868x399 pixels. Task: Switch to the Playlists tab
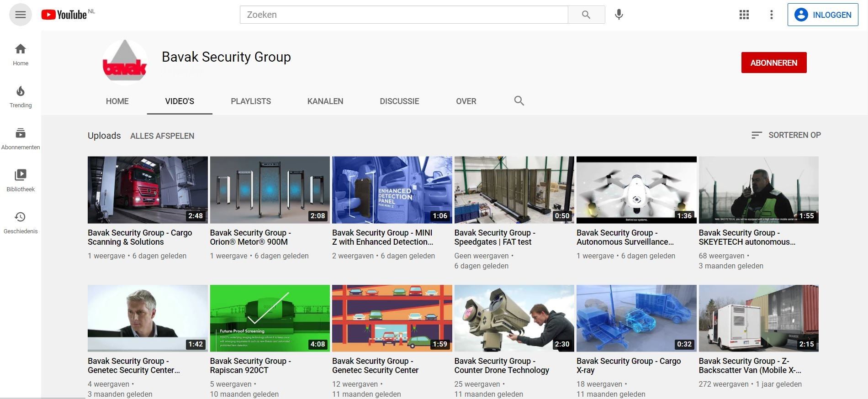pos(251,101)
